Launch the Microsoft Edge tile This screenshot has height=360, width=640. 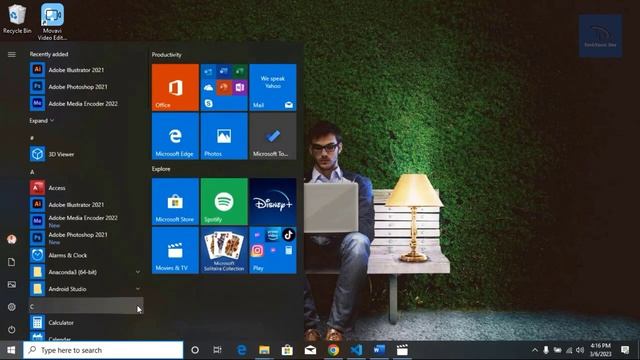(x=175, y=136)
